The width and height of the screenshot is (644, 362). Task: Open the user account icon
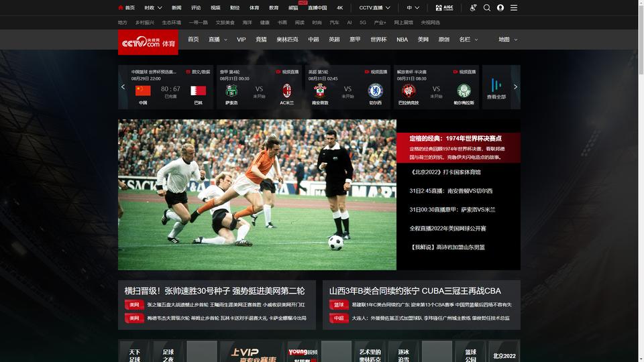pos(500,8)
